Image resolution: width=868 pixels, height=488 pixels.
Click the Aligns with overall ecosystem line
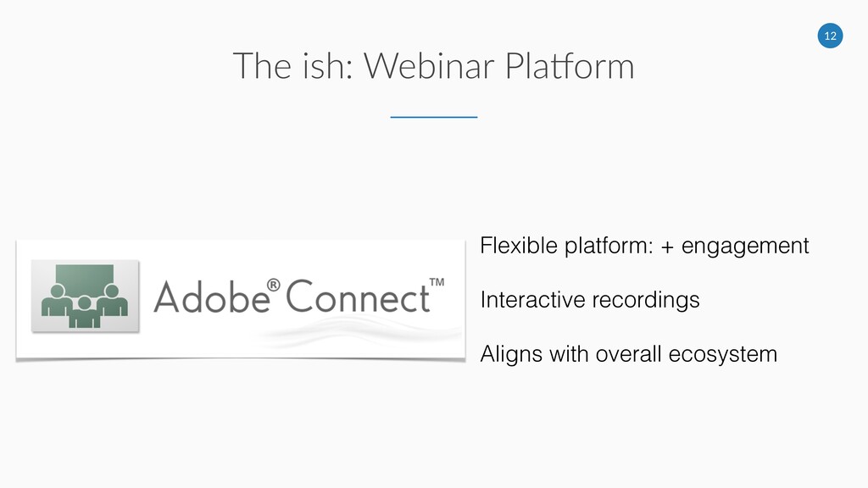tap(628, 353)
